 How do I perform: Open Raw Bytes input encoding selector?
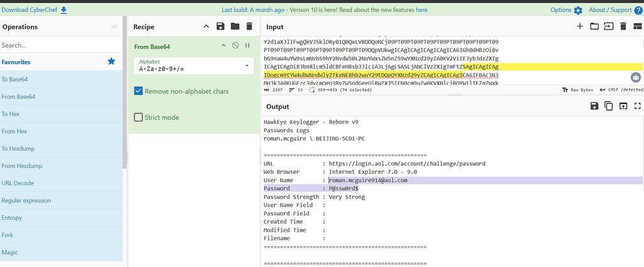[x=577, y=89]
